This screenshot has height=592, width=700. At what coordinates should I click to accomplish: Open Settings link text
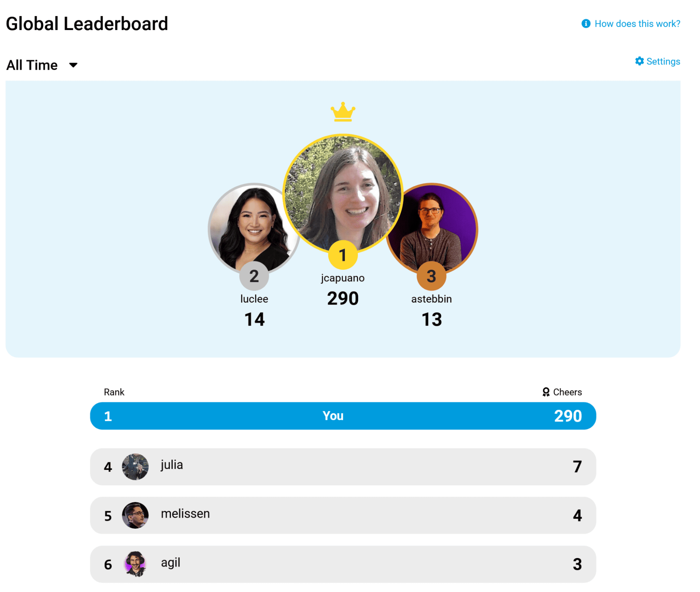663,62
